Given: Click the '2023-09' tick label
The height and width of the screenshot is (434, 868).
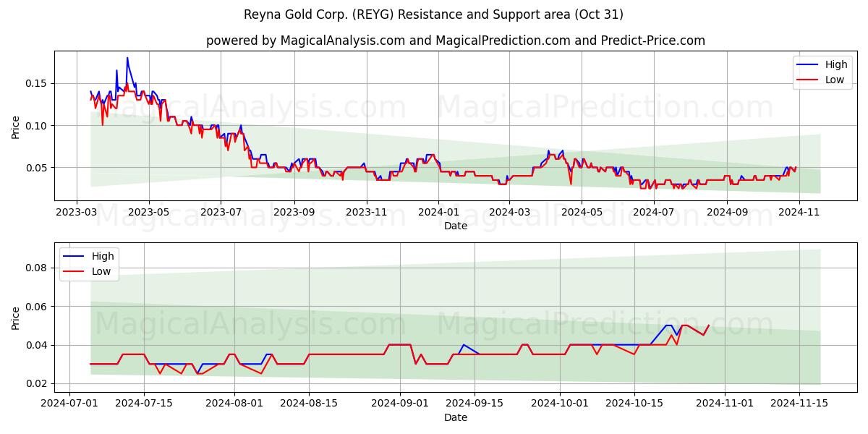Looking at the screenshot, I should 294,212.
